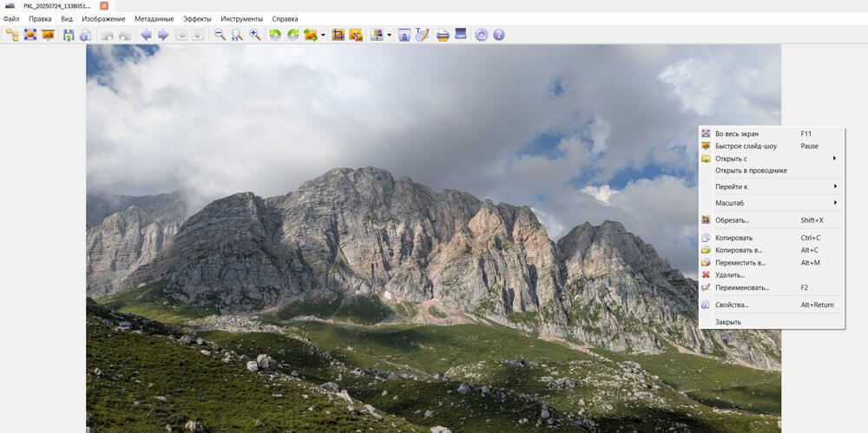Select 'Во весь экран' in context menu

(x=736, y=134)
